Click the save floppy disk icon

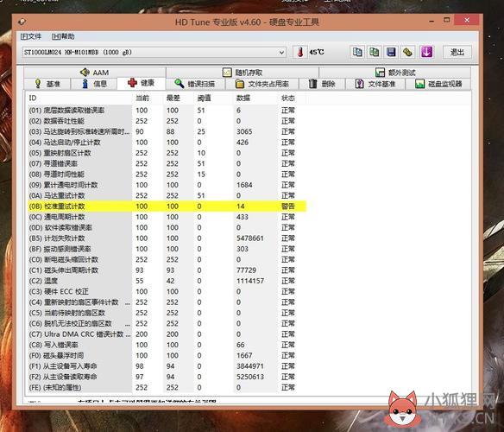click(x=391, y=52)
